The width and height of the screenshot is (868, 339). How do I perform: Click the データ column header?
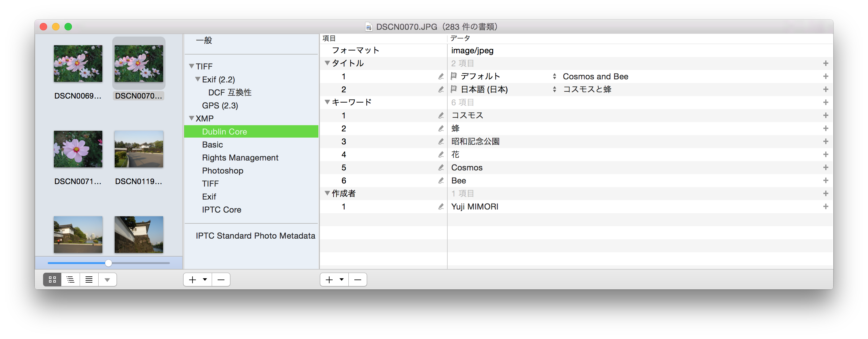(x=640, y=38)
